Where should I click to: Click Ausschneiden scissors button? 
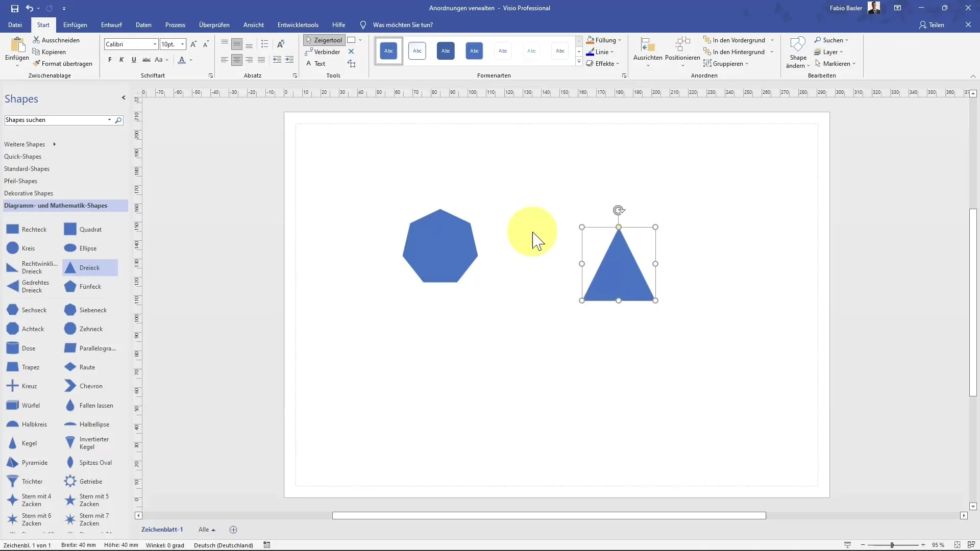[x=56, y=40]
